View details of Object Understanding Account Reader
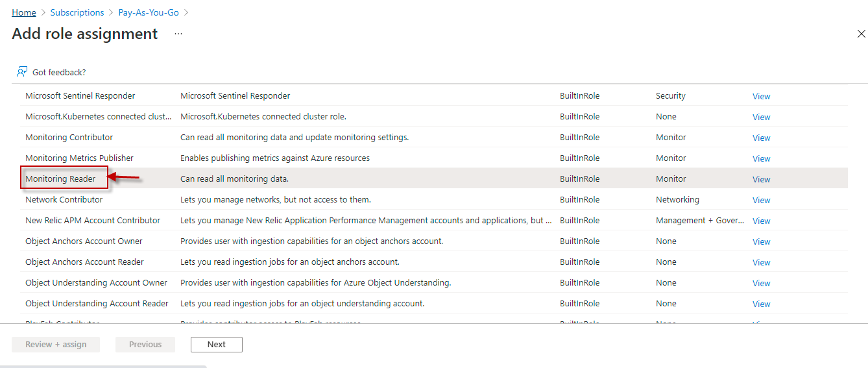The height and width of the screenshot is (368, 868). 761,304
